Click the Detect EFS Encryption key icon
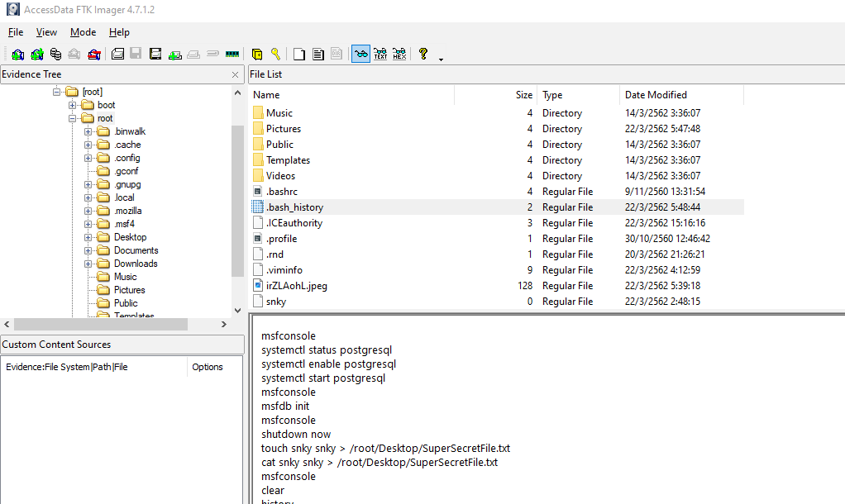The image size is (845, 504). 275,55
